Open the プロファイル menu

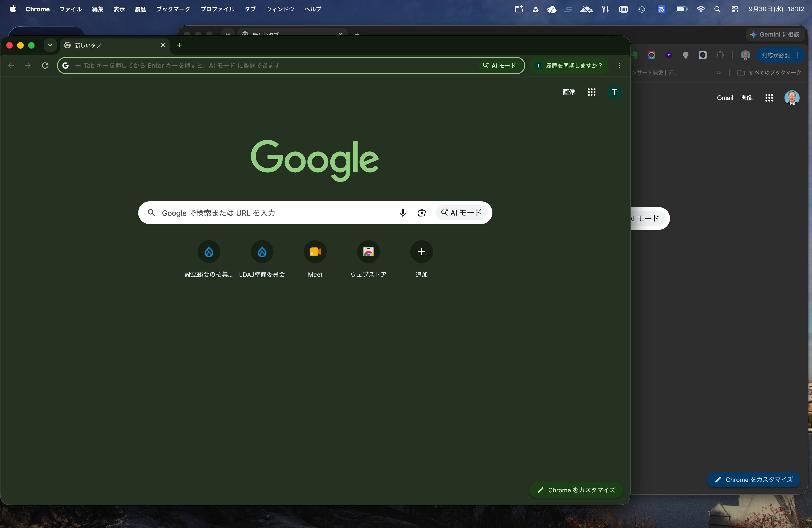pos(217,9)
